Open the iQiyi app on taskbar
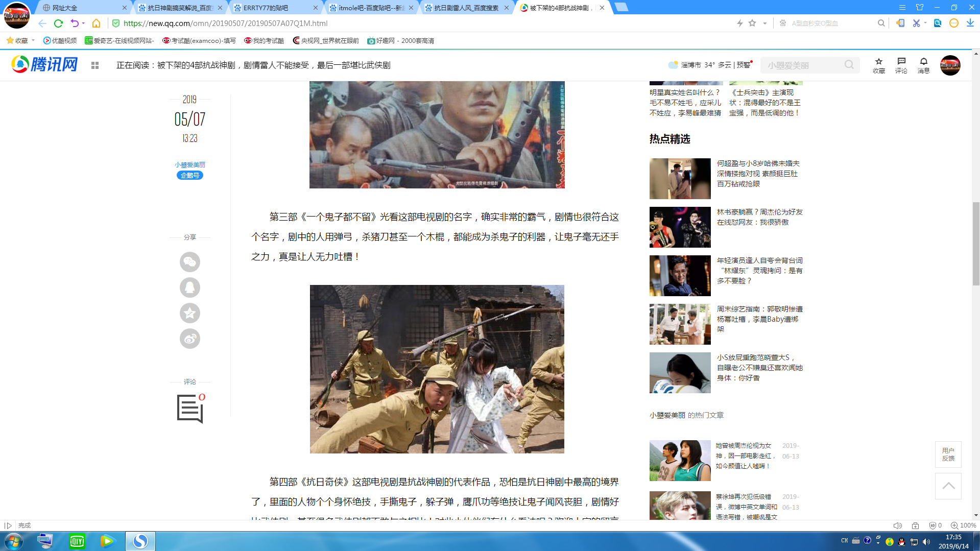The height and width of the screenshot is (551, 980). (77, 541)
